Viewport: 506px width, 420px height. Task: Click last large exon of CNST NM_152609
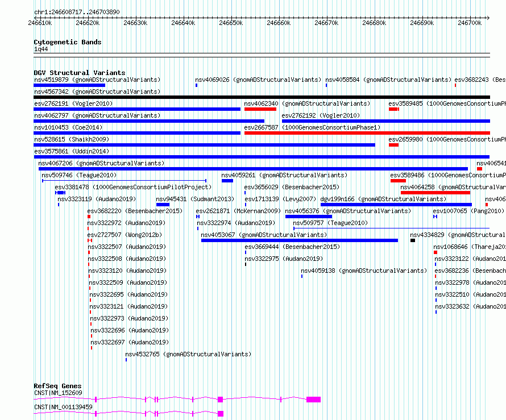pos(314,400)
